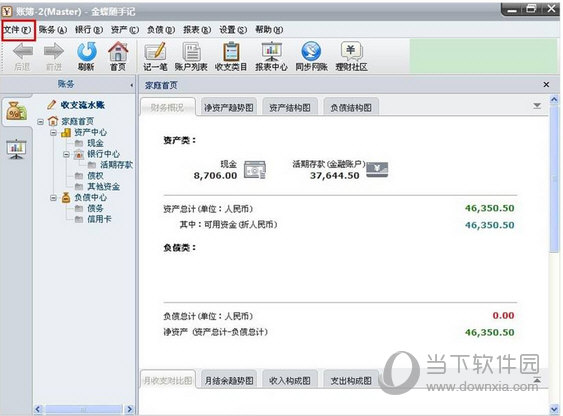Image resolution: width=563 pixels, height=416 pixels.
Task: Open the 资产(C) menu
Action: (x=125, y=30)
